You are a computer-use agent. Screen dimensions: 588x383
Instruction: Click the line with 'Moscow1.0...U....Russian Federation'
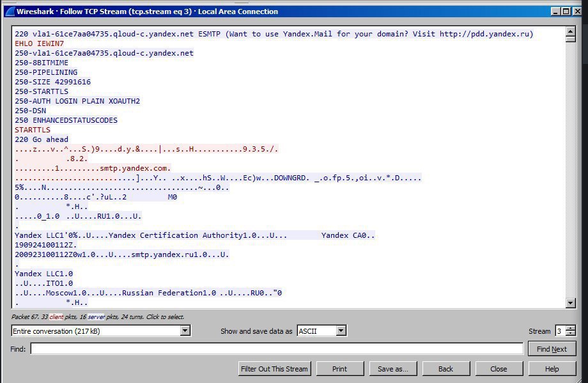click(x=148, y=293)
